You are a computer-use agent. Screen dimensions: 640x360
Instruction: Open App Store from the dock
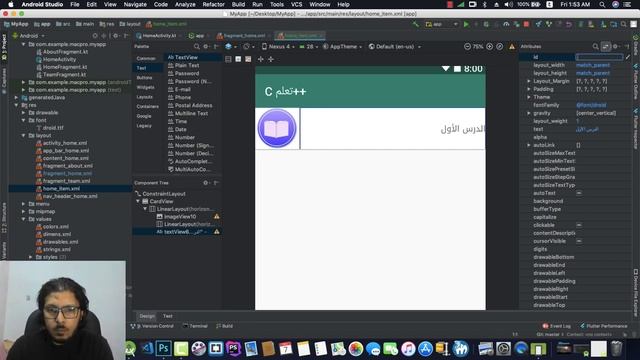(x=425, y=349)
